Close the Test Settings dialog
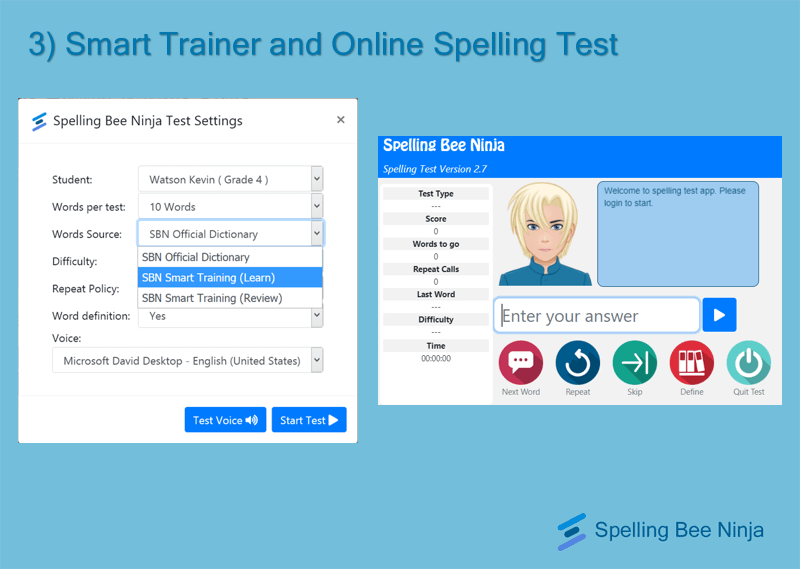Image resolution: width=800 pixels, height=569 pixels. point(341,120)
